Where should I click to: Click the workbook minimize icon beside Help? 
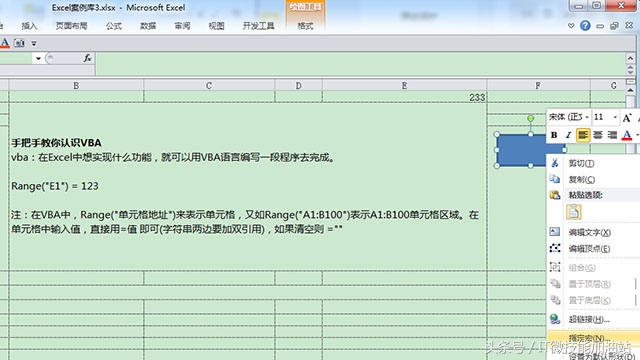600,26
